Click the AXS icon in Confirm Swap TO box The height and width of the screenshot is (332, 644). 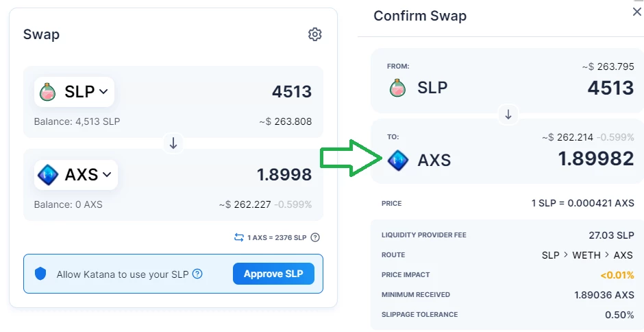tap(398, 160)
